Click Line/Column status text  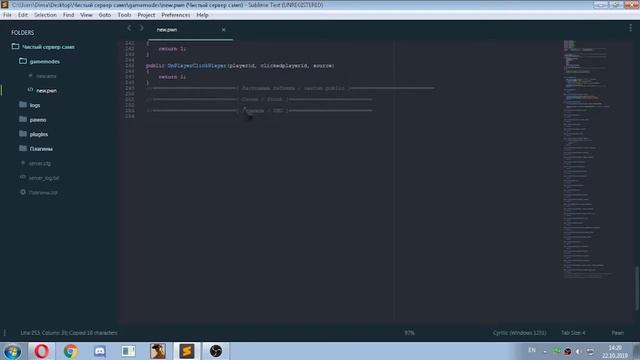click(69, 333)
